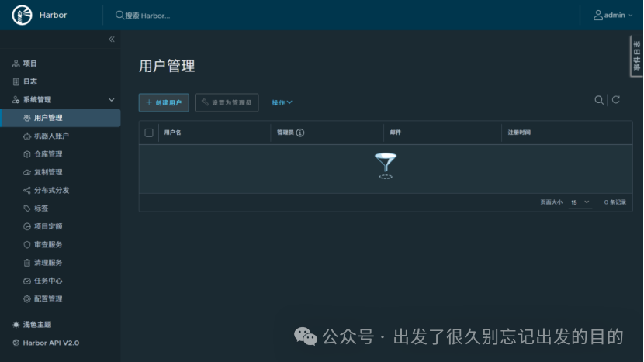644x362 pixels.
Task: Refresh the user list
Action: (615, 100)
